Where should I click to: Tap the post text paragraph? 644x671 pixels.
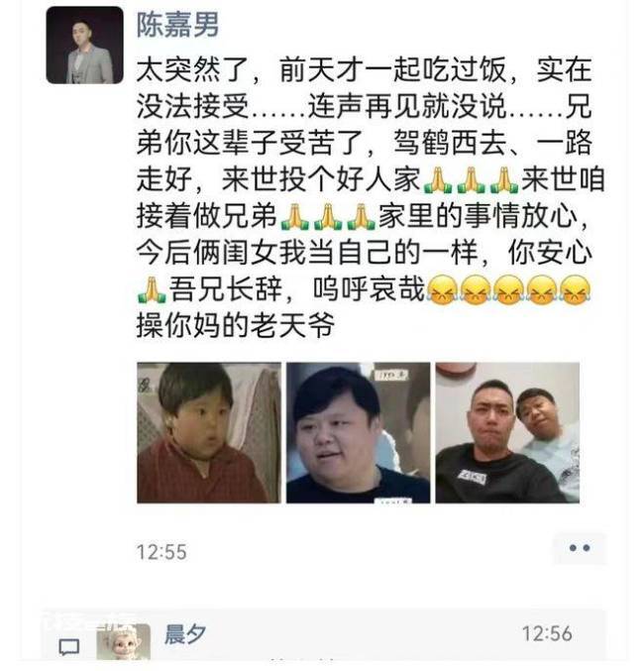(x=371, y=197)
